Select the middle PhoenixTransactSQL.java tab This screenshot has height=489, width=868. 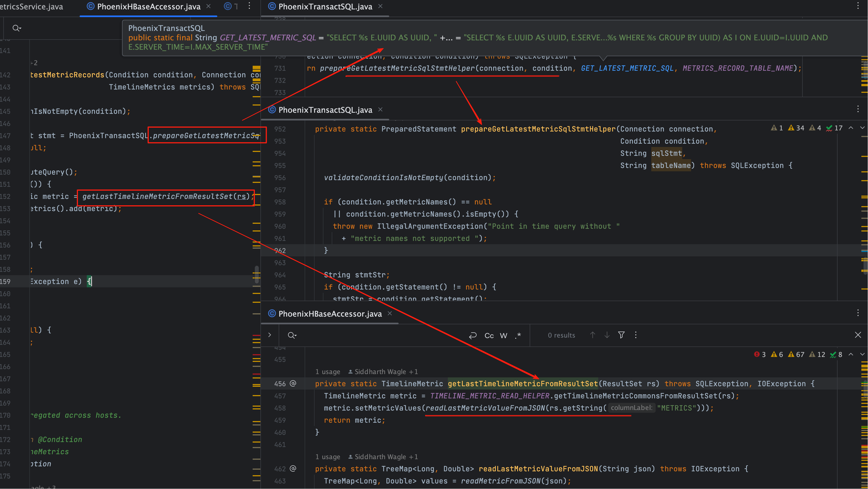coord(325,110)
